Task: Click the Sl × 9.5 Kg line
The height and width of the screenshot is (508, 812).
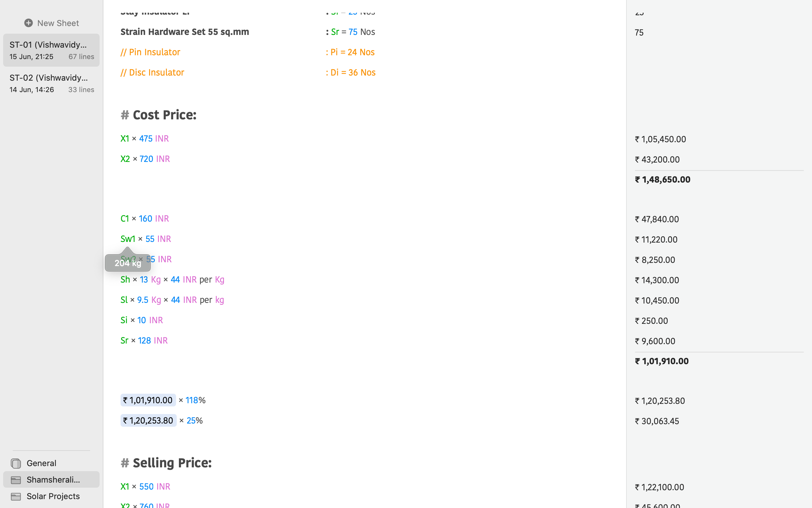Action: (x=172, y=300)
